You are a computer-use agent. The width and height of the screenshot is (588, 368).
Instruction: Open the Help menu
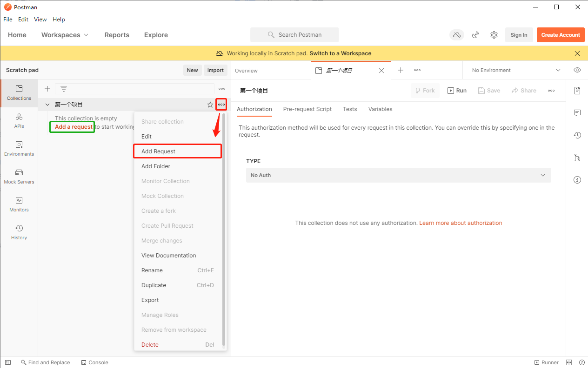tap(59, 20)
